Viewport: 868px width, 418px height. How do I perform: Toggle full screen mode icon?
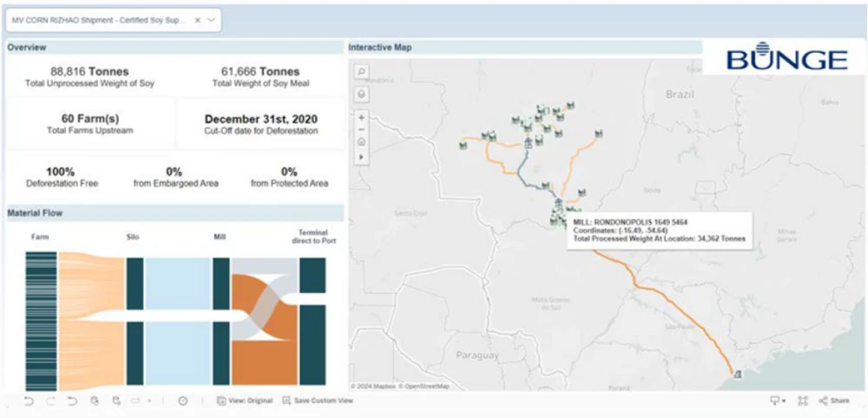(803, 401)
